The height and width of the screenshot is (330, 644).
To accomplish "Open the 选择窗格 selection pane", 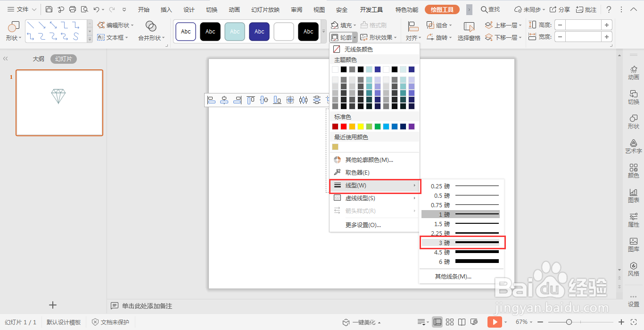I will [469, 37].
